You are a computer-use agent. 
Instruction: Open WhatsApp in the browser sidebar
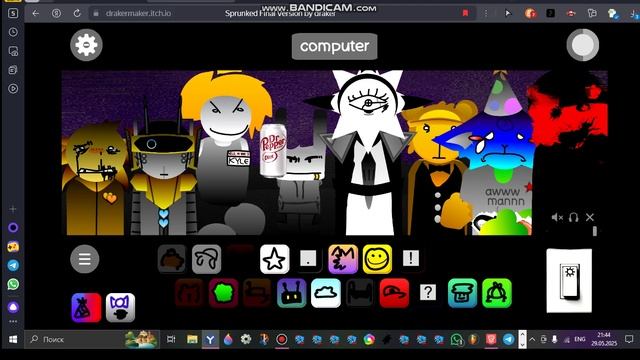[13, 284]
